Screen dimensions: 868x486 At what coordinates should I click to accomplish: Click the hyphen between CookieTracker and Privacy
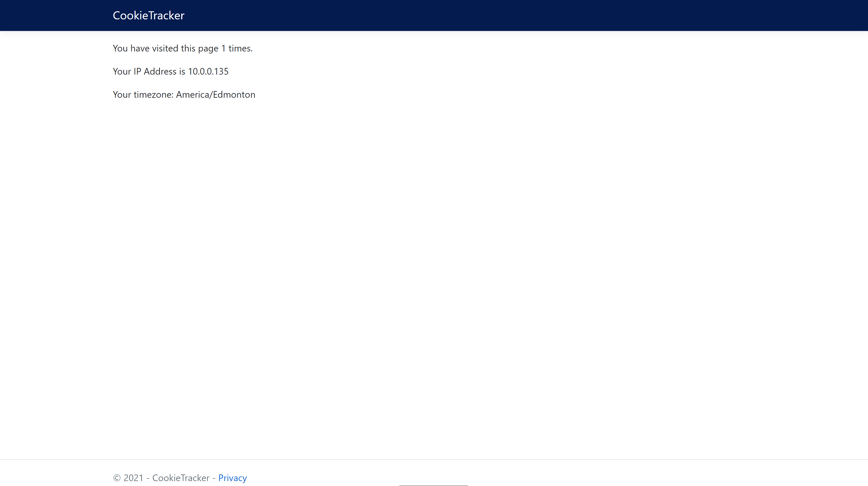(214, 478)
